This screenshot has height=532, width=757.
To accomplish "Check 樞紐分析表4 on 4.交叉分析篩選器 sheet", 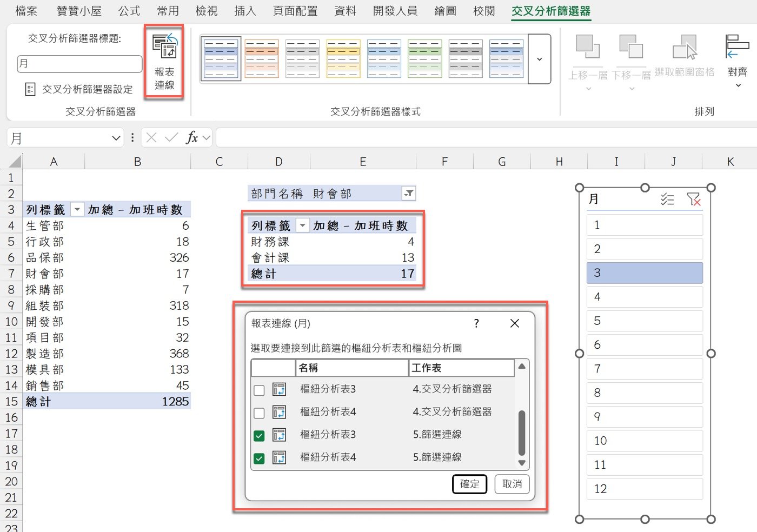I will (x=259, y=413).
